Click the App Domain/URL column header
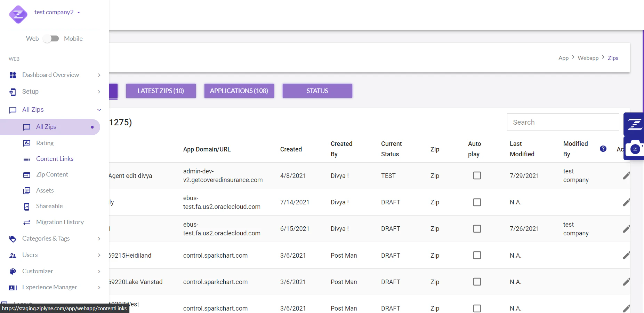 point(207,149)
